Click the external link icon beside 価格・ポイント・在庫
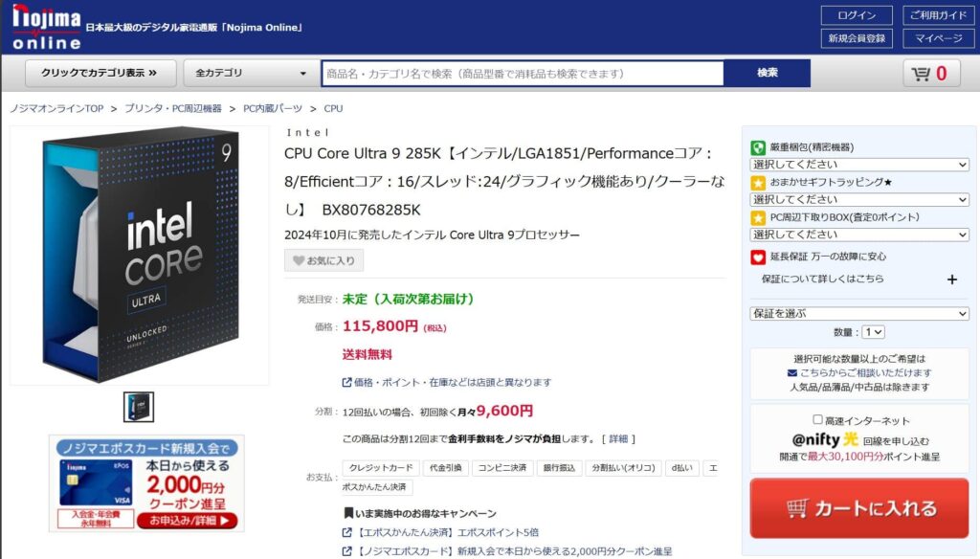Image resolution: width=980 pixels, height=559 pixels. pyautogui.click(x=346, y=382)
